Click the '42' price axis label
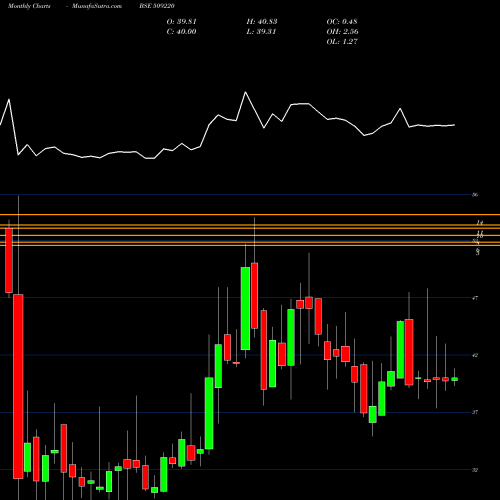500x500 pixels. 475,355
